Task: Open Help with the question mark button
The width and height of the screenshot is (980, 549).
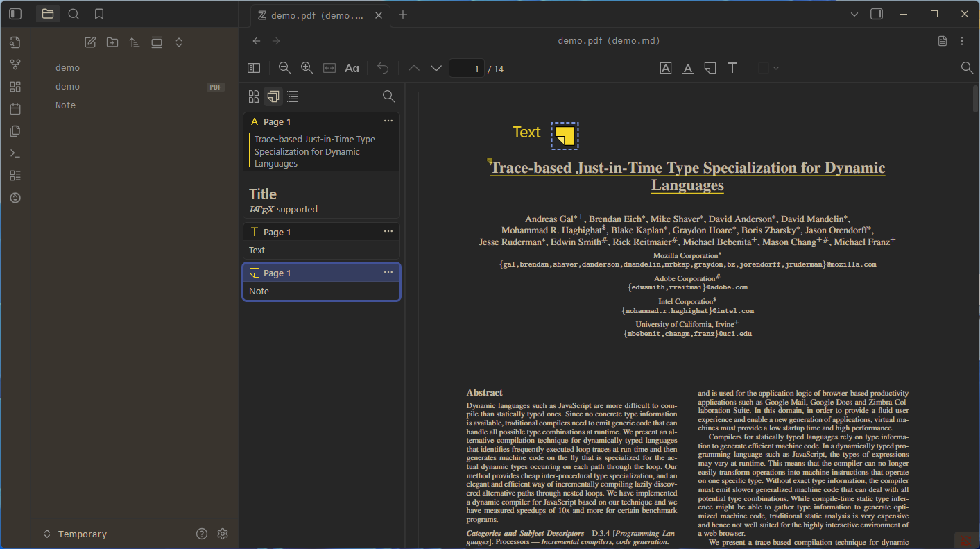Action: click(201, 533)
